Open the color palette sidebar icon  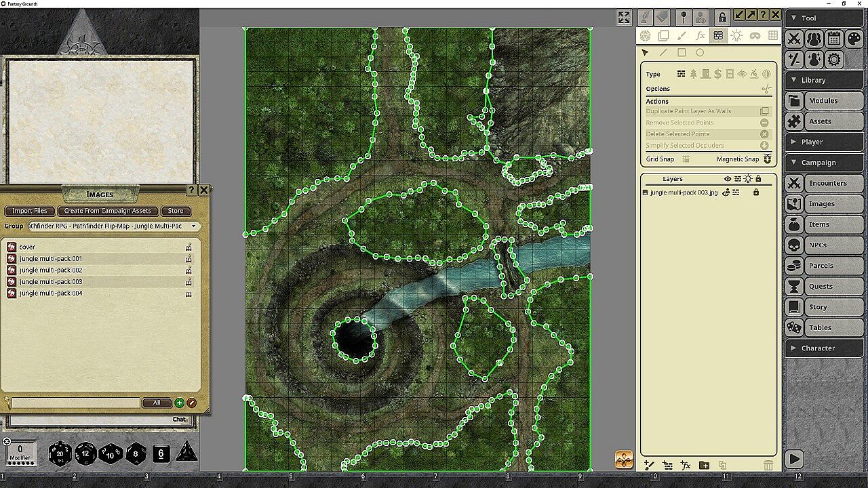[854, 39]
